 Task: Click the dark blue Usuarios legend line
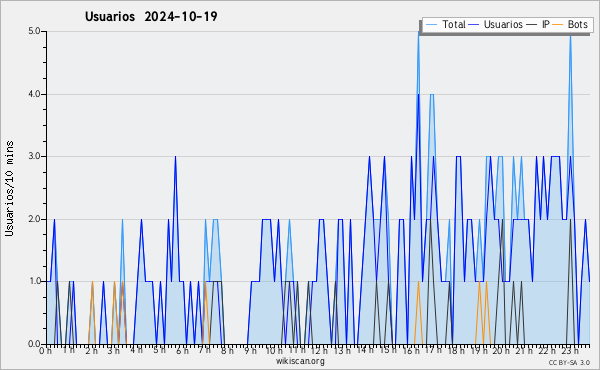pos(474,25)
